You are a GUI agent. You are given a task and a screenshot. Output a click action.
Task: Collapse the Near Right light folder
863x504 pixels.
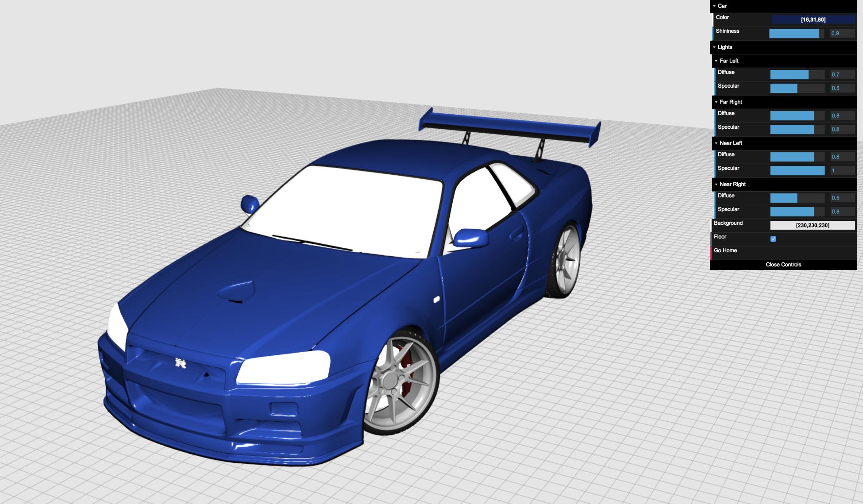(732, 184)
